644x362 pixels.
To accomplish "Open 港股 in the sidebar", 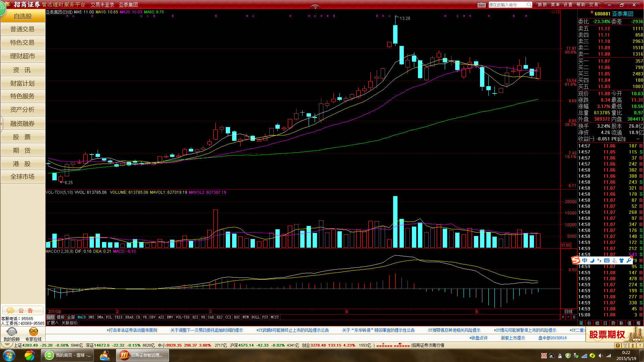I will [22, 164].
